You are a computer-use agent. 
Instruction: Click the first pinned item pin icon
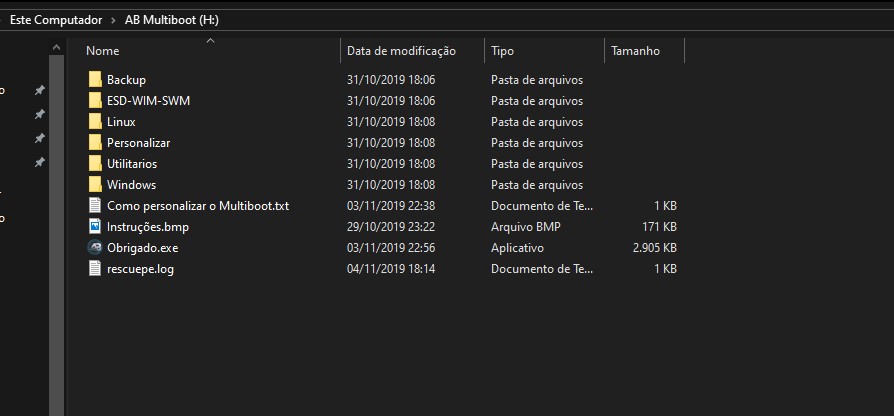coord(39,90)
